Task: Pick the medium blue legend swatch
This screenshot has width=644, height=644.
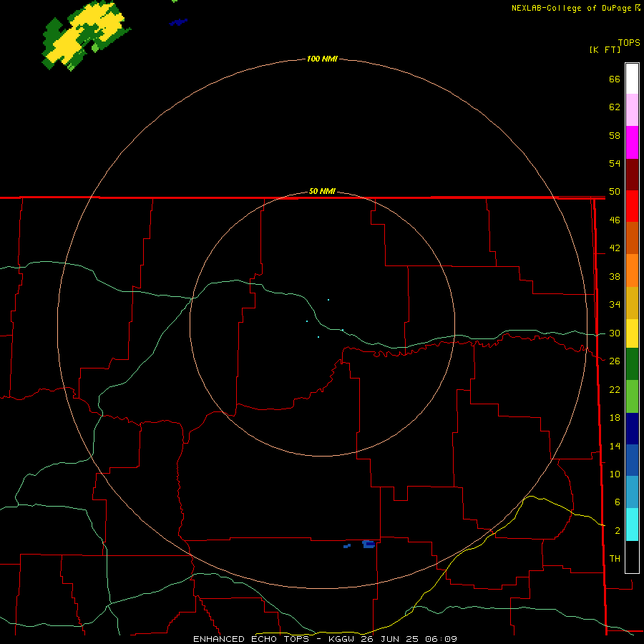Action: 632,460
